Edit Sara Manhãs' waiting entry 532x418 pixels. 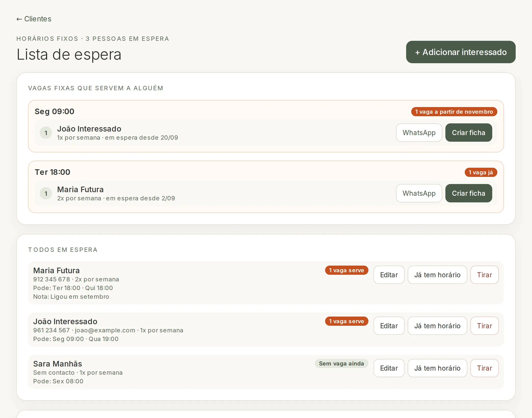click(x=389, y=368)
